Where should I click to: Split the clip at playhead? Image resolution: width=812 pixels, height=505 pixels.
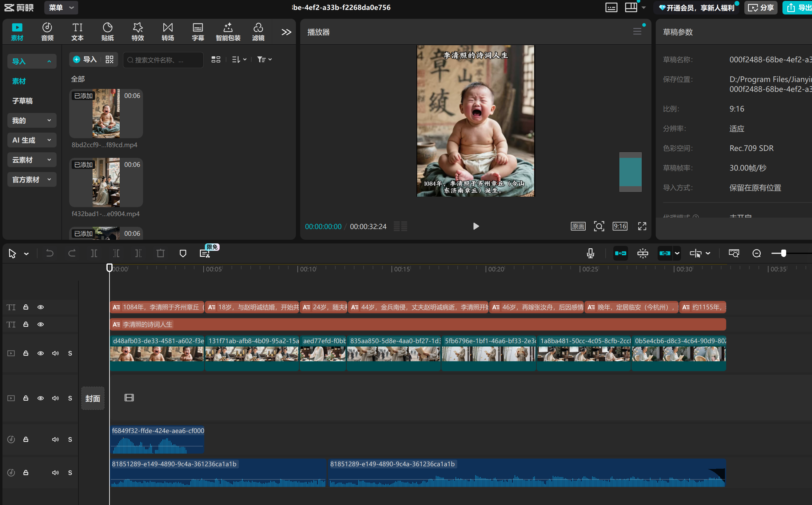pos(94,253)
